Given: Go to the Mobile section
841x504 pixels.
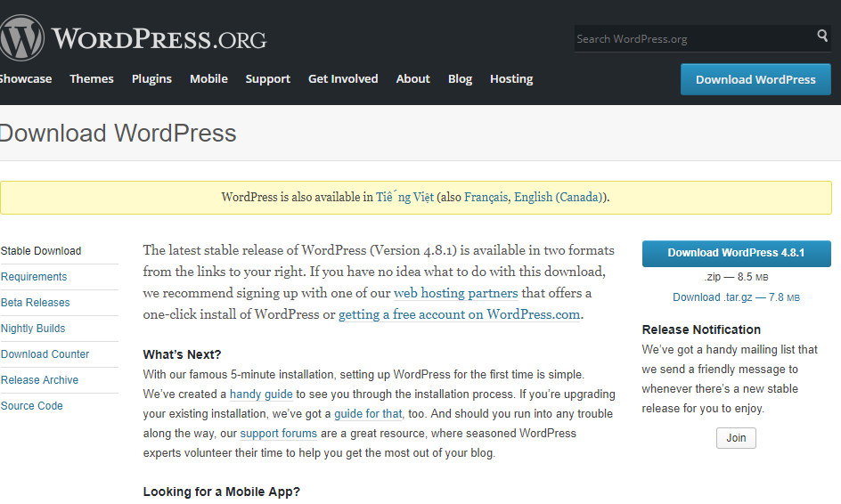Looking at the screenshot, I should [x=208, y=79].
